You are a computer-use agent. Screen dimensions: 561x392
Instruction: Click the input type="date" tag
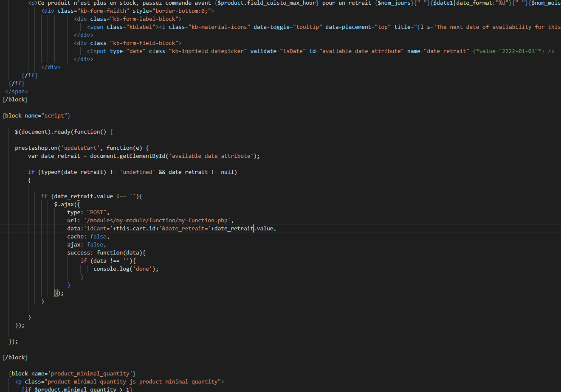[x=321, y=51]
